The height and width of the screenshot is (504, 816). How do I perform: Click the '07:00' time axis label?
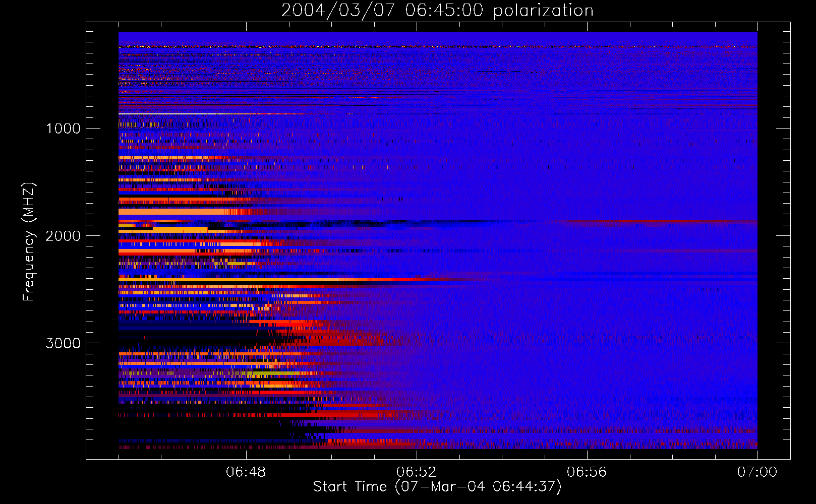click(757, 472)
